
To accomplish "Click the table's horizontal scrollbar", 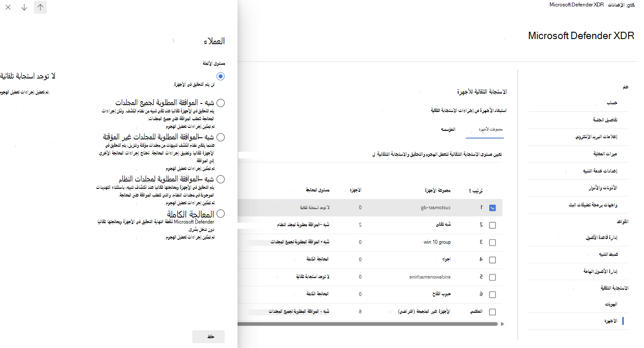I will click(368, 324).
